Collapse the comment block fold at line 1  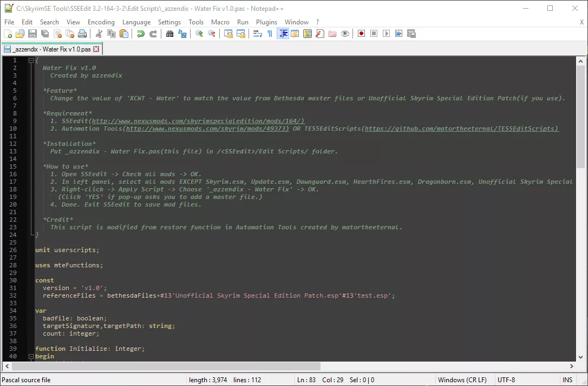tap(31, 60)
